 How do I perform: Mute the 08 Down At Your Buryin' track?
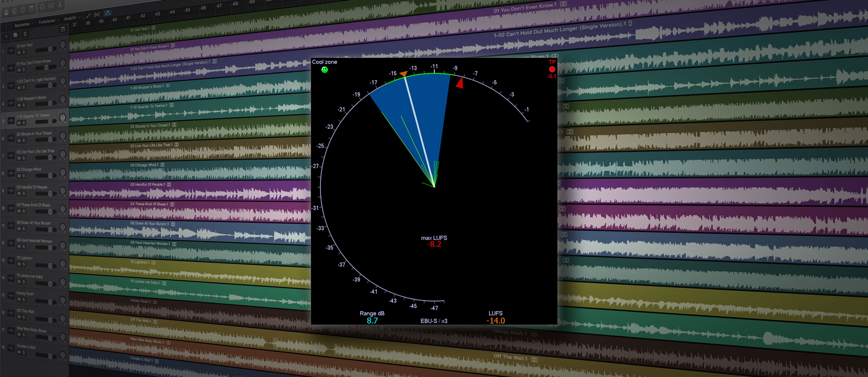(x=19, y=229)
